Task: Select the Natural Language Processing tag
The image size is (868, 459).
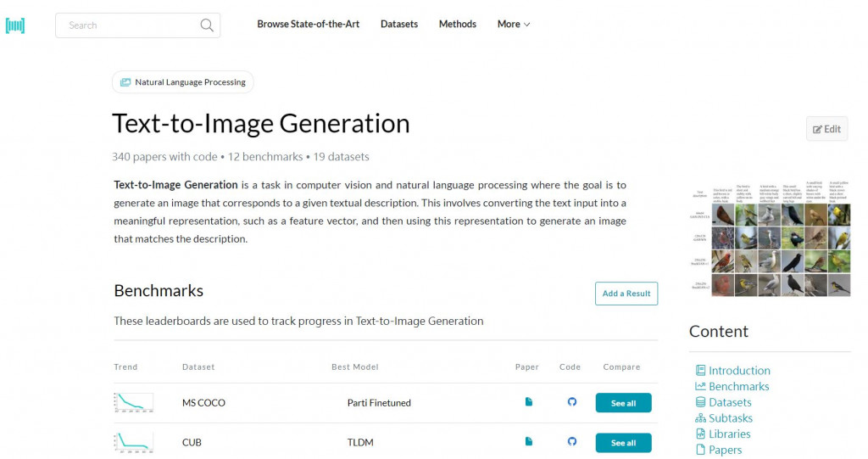Action: click(x=183, y=82)
